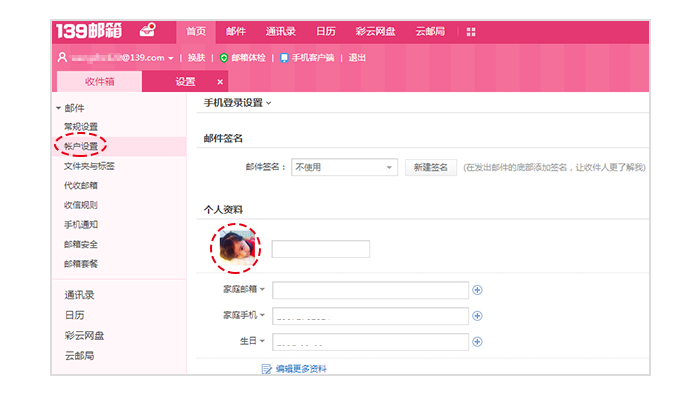The width and height of the screenshot is (700, 395).
Task: Go to 首页 tab
Action: 196,32
